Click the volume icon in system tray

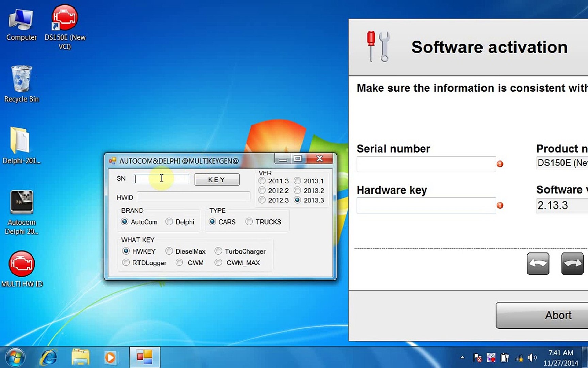[x=532, y=357]
